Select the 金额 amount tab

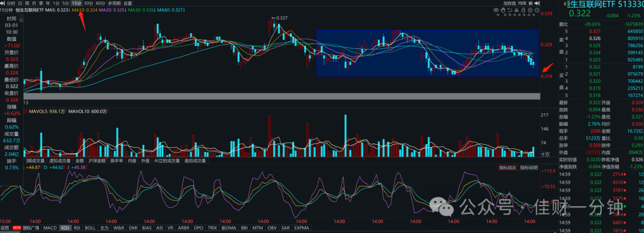80,161
